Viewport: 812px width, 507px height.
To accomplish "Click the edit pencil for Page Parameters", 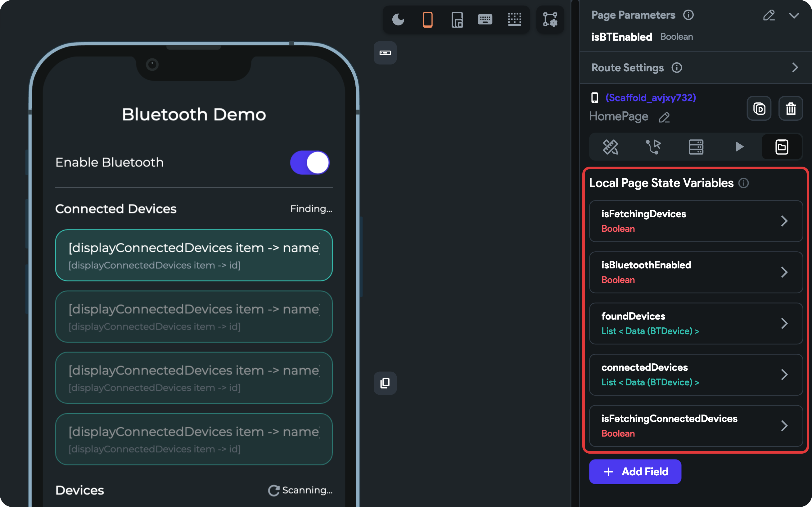I will 769,16.
